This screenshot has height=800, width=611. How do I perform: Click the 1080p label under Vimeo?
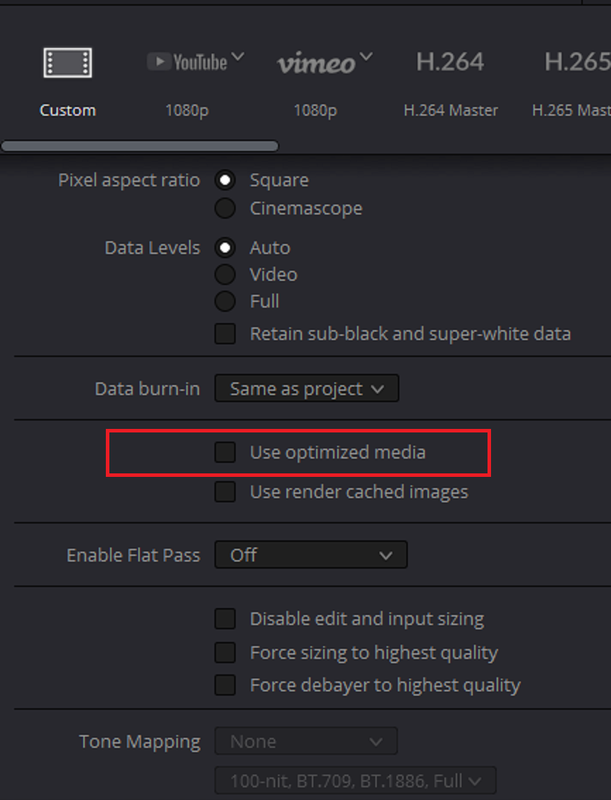pos(315,111)
